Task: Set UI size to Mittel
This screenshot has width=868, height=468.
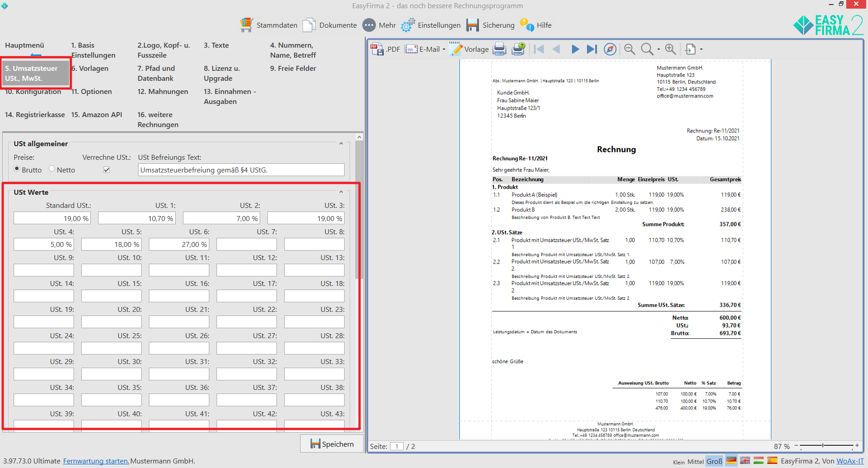Action: point(695,461)
